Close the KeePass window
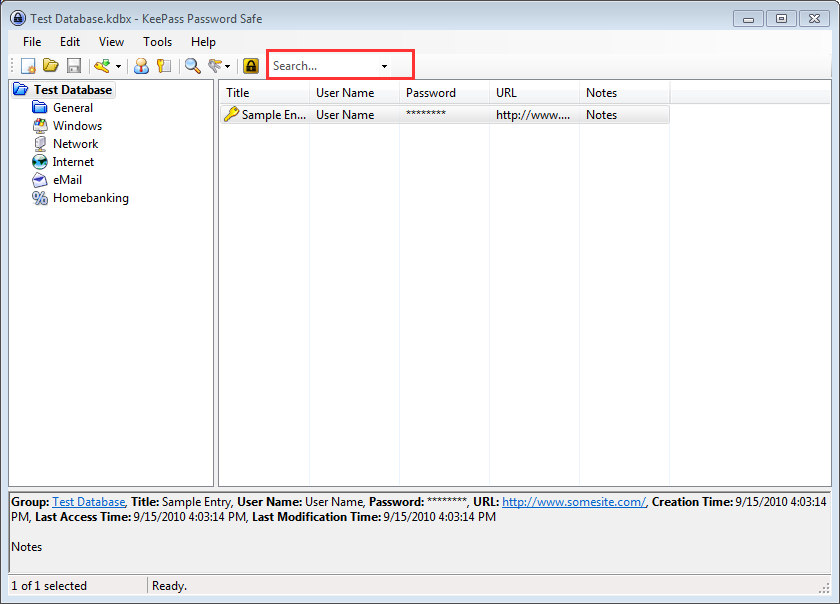This screenshot has width=840, height=604. (814, 19)
